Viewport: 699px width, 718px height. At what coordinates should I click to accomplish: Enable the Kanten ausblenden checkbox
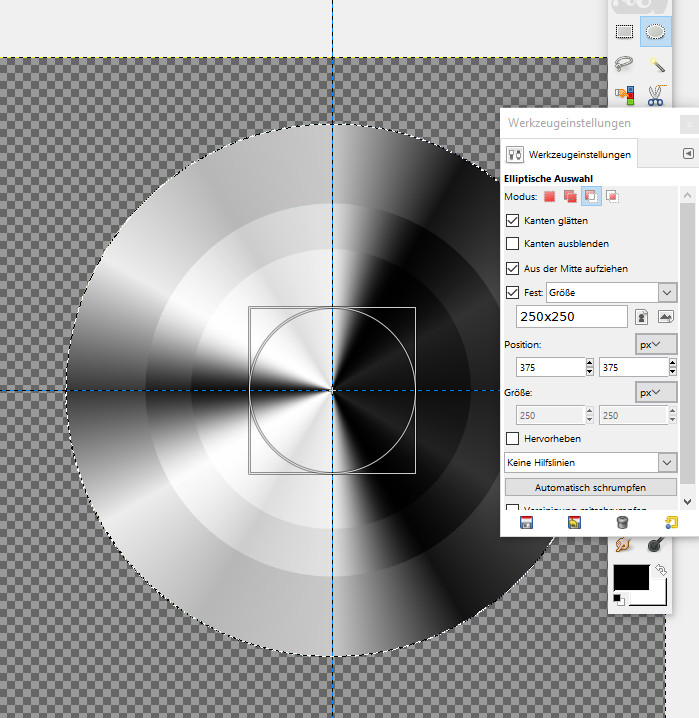(513, 243)
